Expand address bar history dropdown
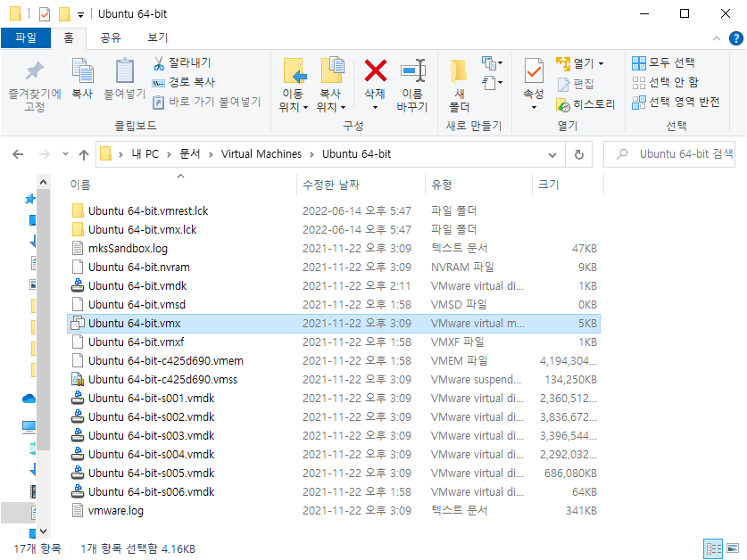Viewport: 747px width, 560px height. pos(552,155)
